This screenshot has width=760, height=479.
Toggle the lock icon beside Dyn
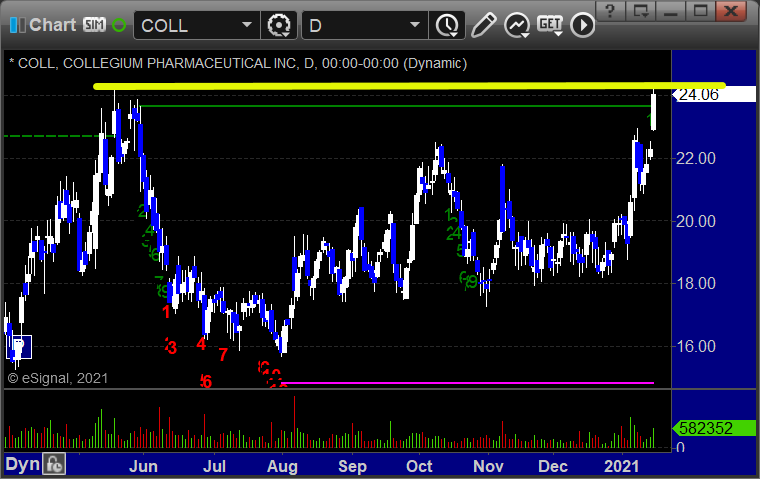[54, 464]
